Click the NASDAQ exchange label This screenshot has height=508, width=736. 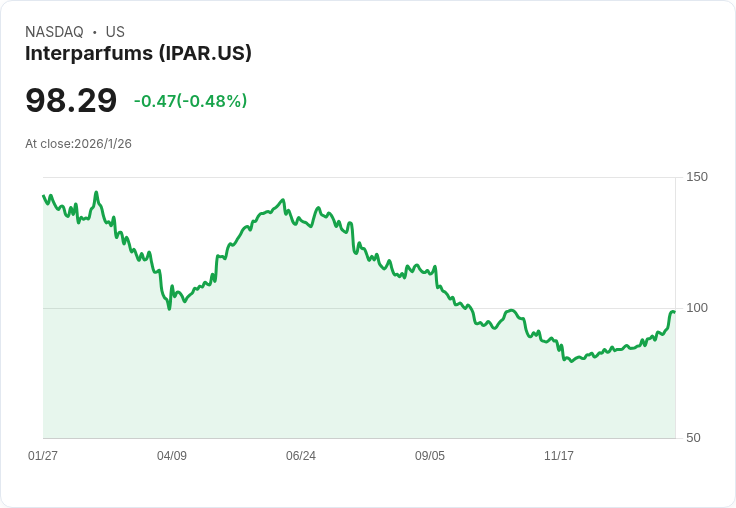pyautogui.click(x=54, y=32)
